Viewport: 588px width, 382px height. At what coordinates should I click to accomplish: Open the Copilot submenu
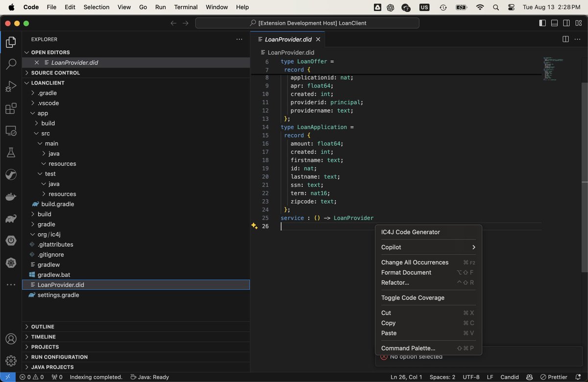428,247
